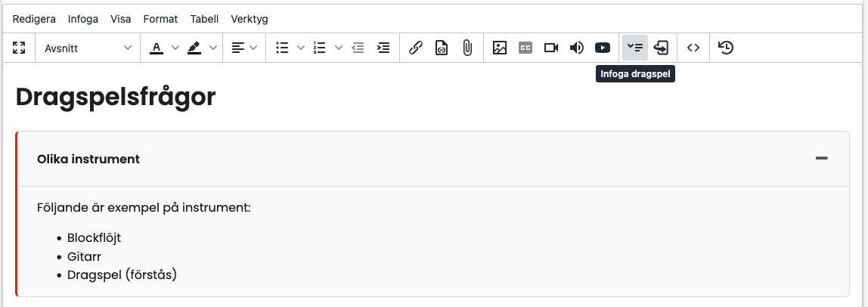Screen dimensions: 868x307
Task: Open the Avsnitt paragraph style dropdown
Action: [87, 48]
